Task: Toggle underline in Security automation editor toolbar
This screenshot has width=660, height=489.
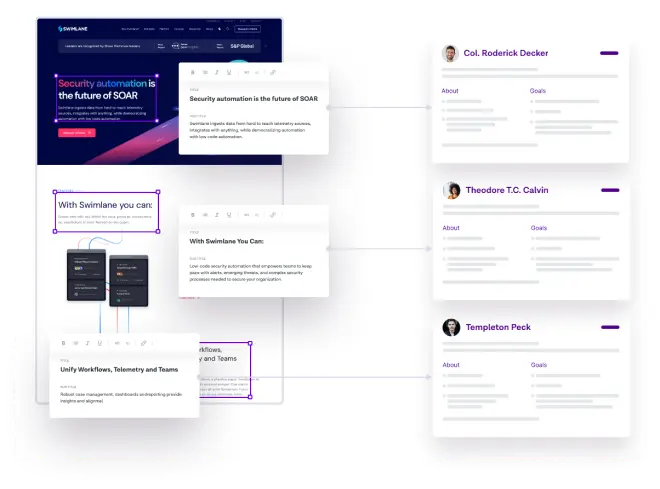Action: 229,73
